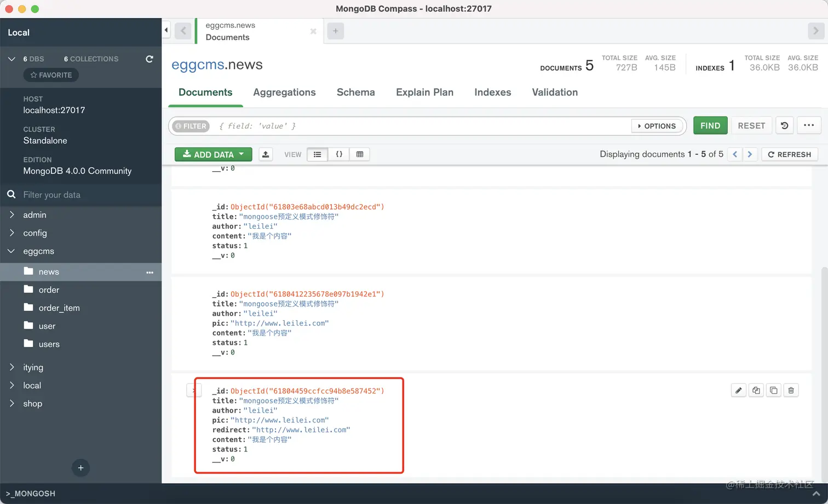The height and width of the screenshot is (504, 828).
Task: Mark connection as FAVORITE
Action: click(x=51, y=75)
